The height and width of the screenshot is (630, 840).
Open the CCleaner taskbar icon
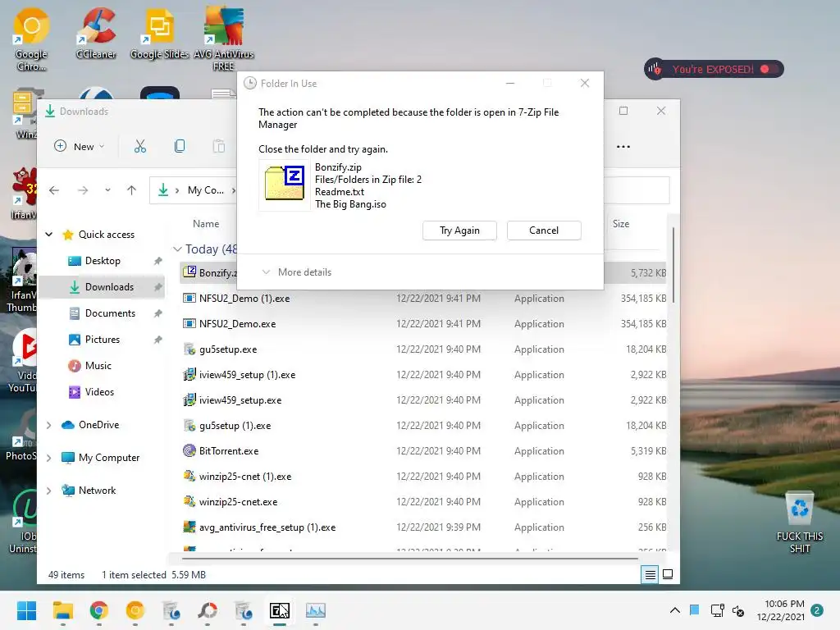208,610
